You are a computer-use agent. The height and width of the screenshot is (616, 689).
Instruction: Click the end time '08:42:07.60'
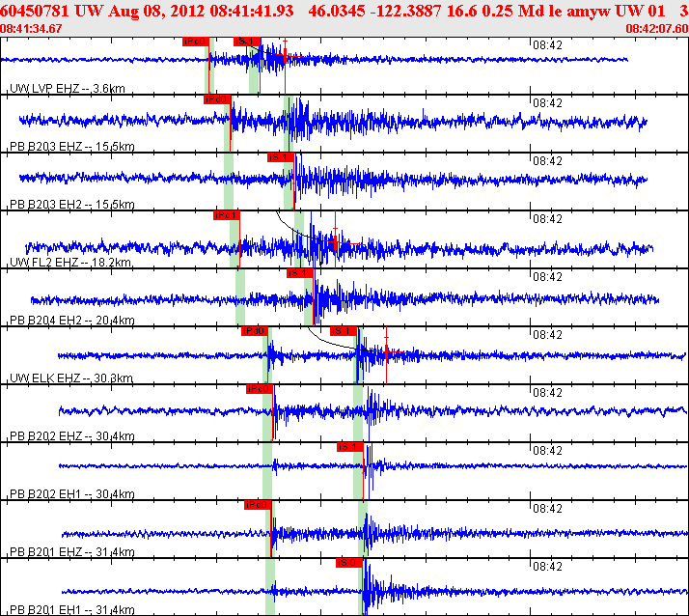pos(657,29)
